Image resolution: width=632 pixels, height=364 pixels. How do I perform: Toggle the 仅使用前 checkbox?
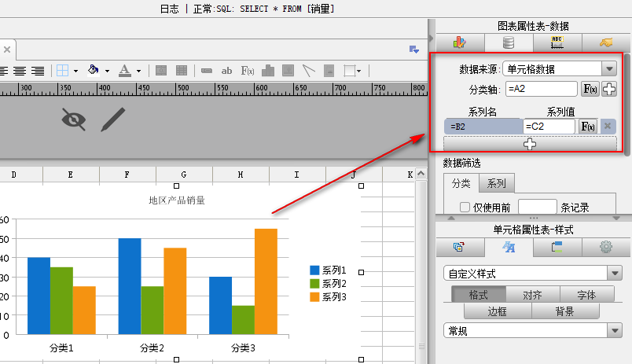coord(465,208)
